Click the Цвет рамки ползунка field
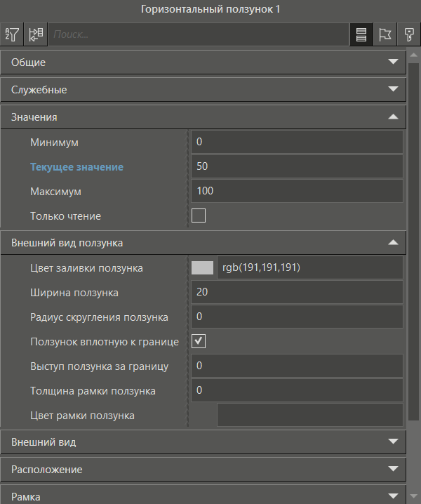The image size is (421, 504). (x=309, y=415)
